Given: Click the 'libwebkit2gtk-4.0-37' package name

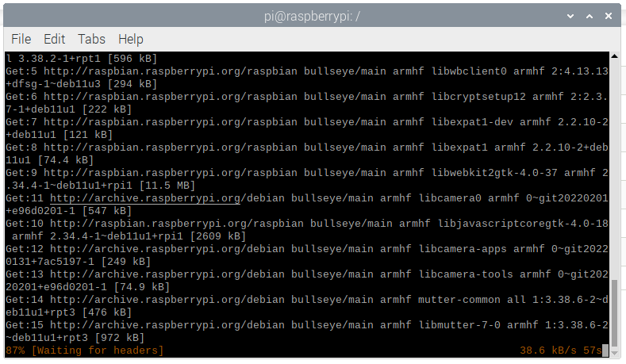Looking at the screenshot, I should pos(494,172).
